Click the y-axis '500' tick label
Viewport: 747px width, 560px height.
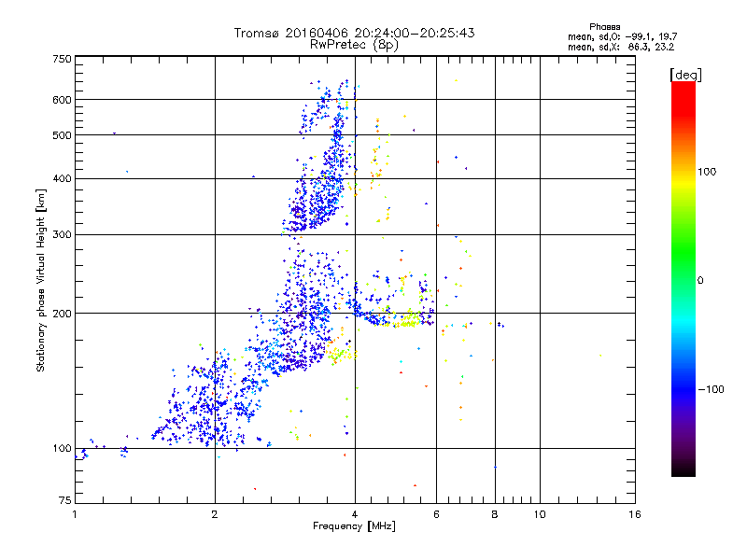click(62, 135)
